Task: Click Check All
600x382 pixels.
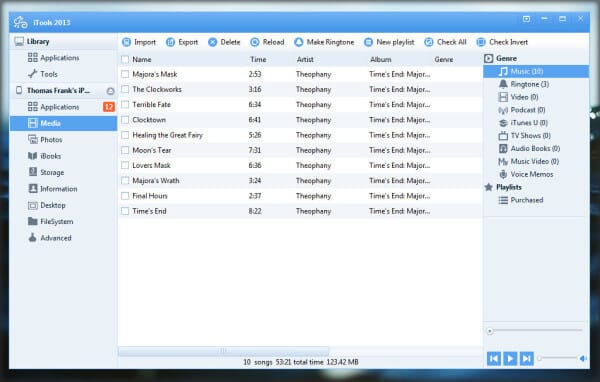Action: click(x=445, y=42)
